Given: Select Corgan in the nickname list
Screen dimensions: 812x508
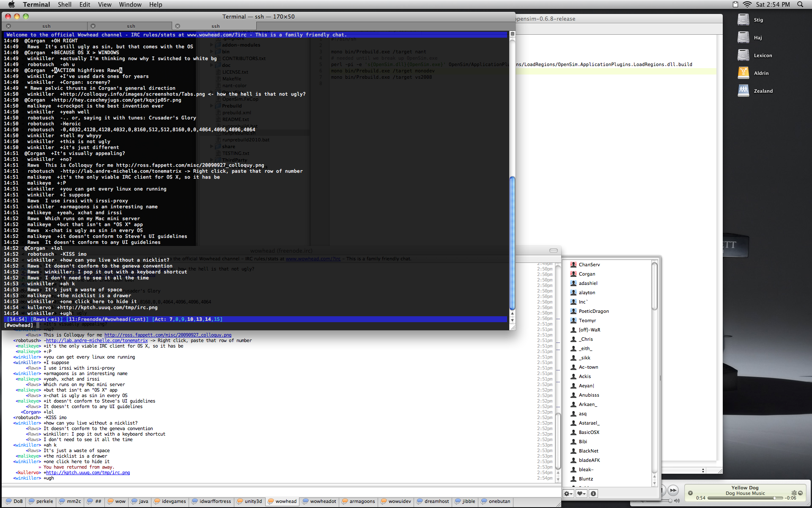Looking at the screenshot, I should [x=587, y=274].
